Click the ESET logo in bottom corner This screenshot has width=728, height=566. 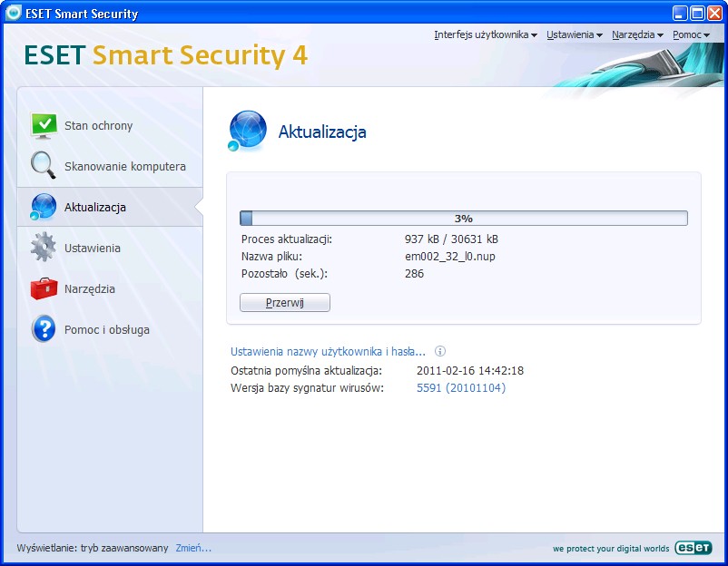(x=694, y=548)
